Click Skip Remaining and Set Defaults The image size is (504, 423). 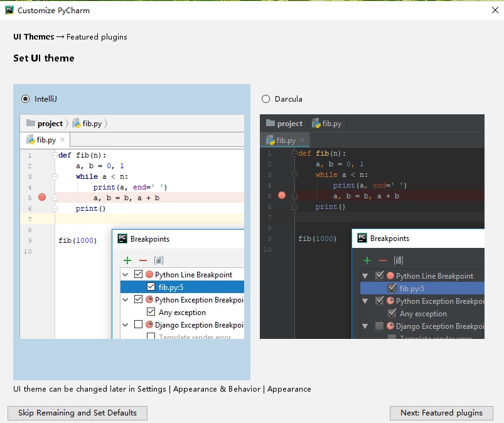(77, 413)
